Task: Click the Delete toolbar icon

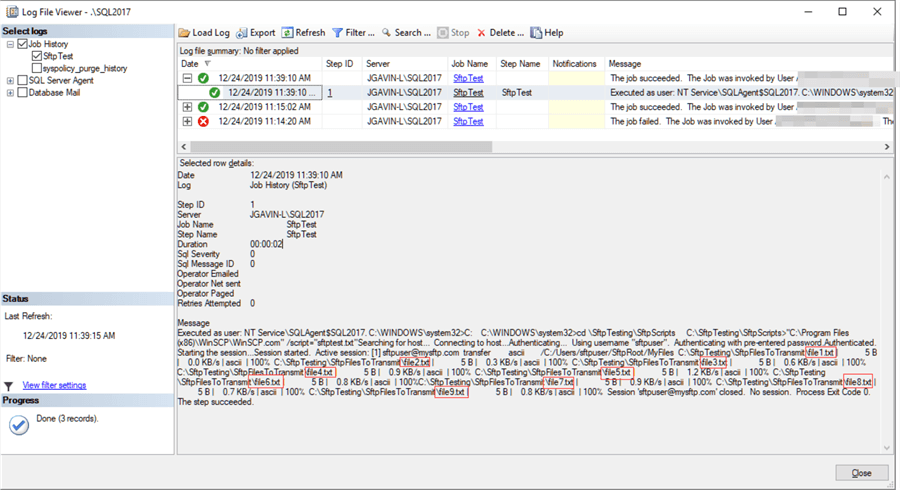Action: pyautogui.click(x=482, y=32)
